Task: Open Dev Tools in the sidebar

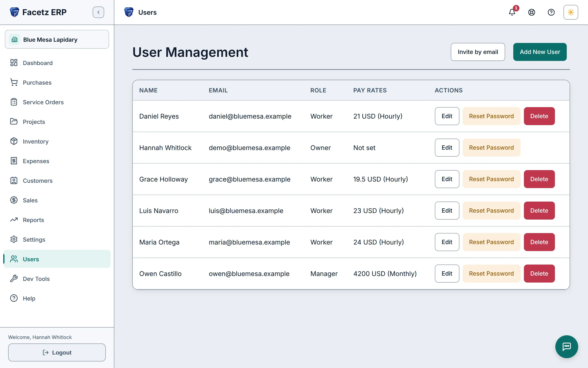Action: (57, 279)
